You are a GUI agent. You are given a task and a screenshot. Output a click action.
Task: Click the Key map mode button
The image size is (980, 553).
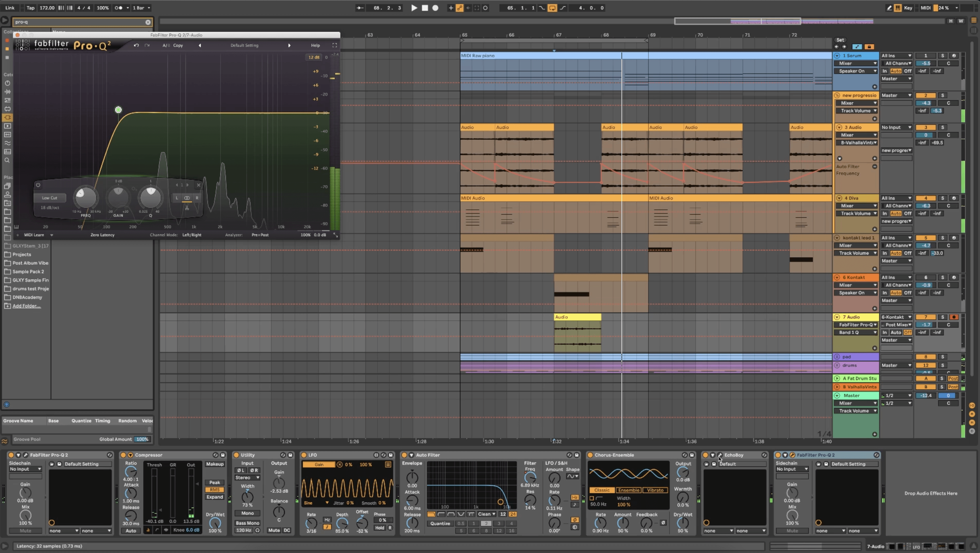click(x=908, y=7)
